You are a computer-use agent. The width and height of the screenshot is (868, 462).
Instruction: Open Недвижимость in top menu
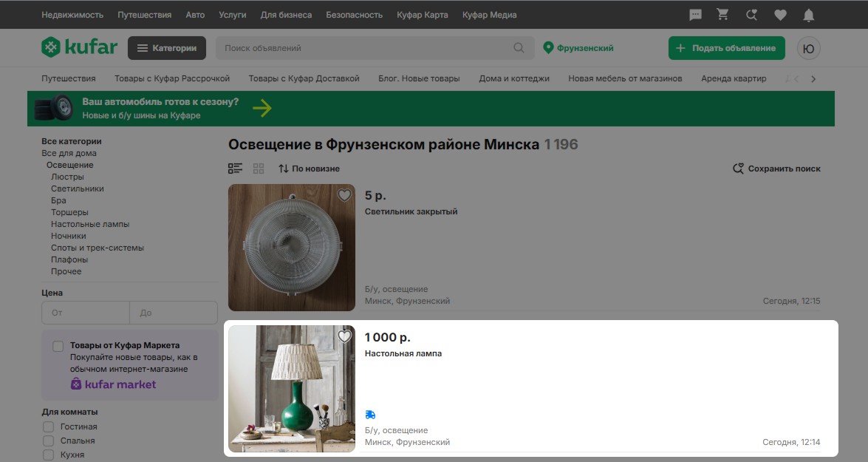point(72,15)
